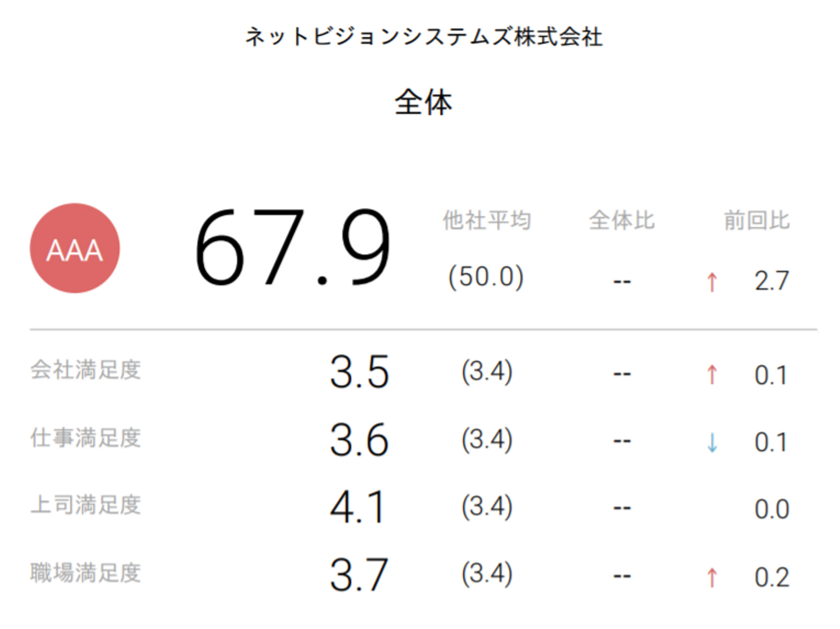The image size is (840, 629).
Task: Click the 3.7 score for 職場満足度
Action: pyautogui.click(x=359, y=575)
